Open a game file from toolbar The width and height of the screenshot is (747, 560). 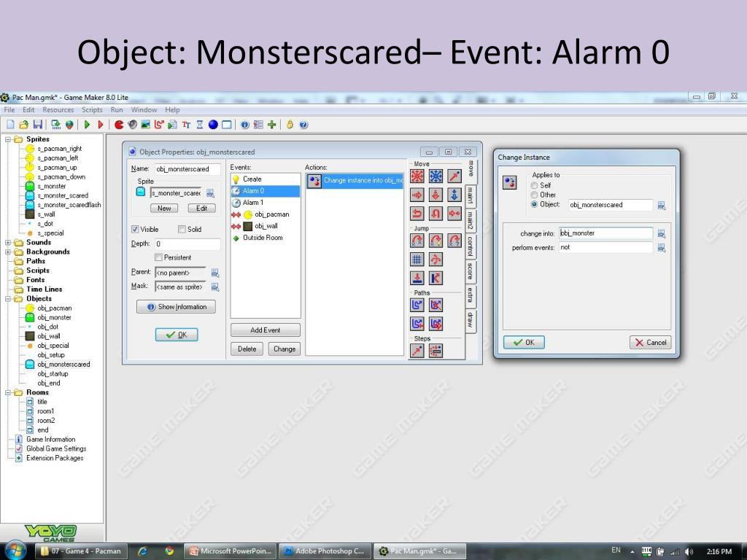[x=23, y=125]
